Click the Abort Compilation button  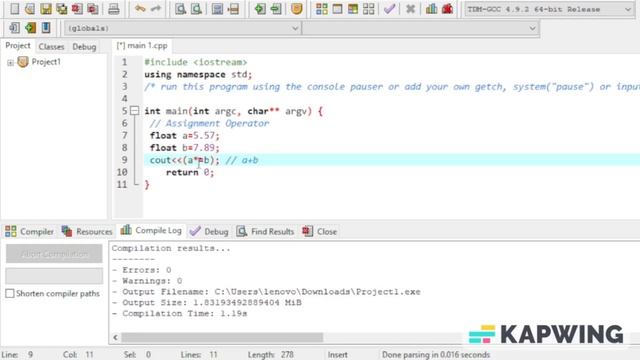pos(54,254)
